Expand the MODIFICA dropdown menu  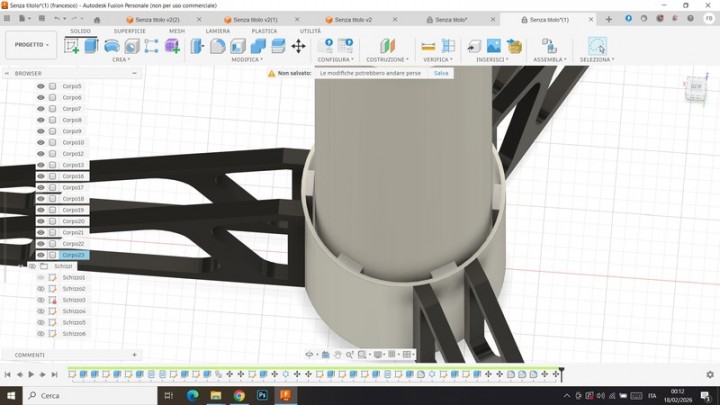(x=248, y=60)
